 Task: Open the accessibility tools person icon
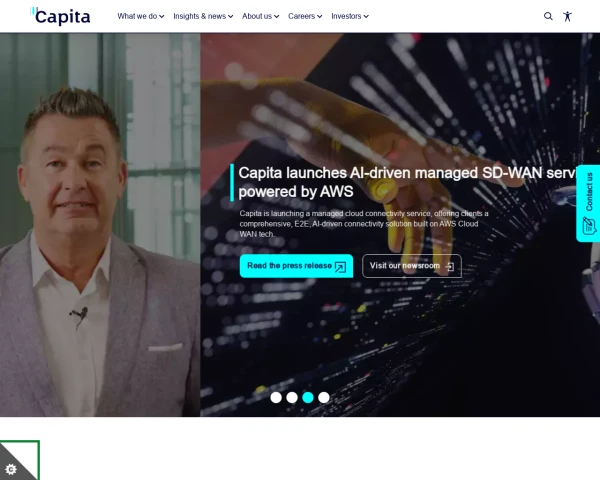567,16
